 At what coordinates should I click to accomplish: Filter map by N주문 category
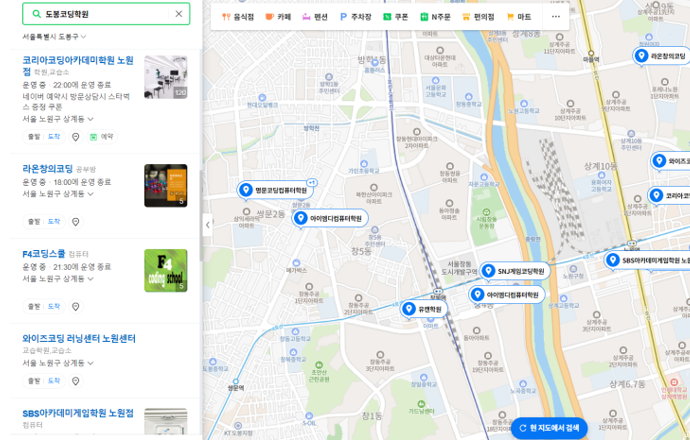tap(435, 17)
